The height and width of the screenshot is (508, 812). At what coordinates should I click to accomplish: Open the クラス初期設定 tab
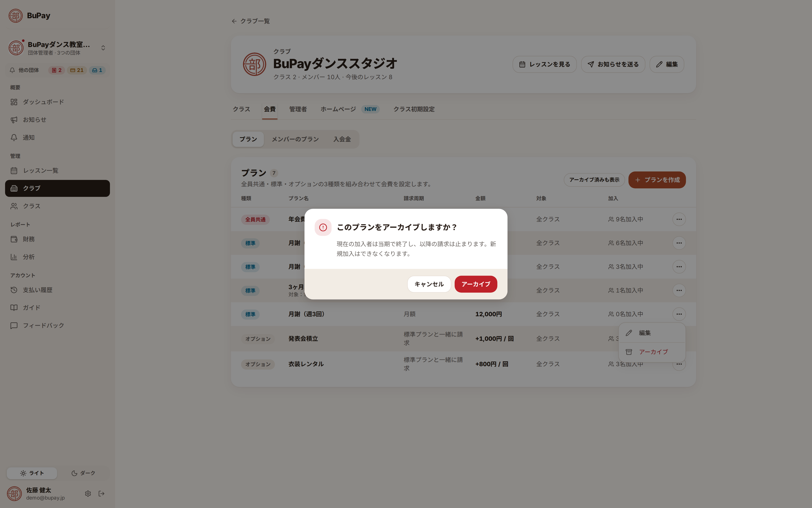coord(414,109)
